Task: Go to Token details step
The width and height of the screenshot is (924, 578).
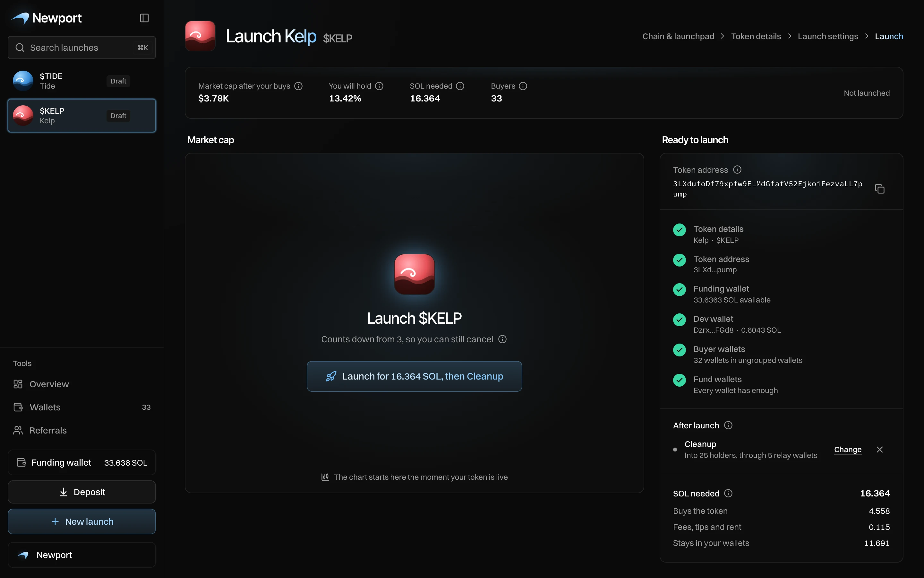Action: (756, 36)
